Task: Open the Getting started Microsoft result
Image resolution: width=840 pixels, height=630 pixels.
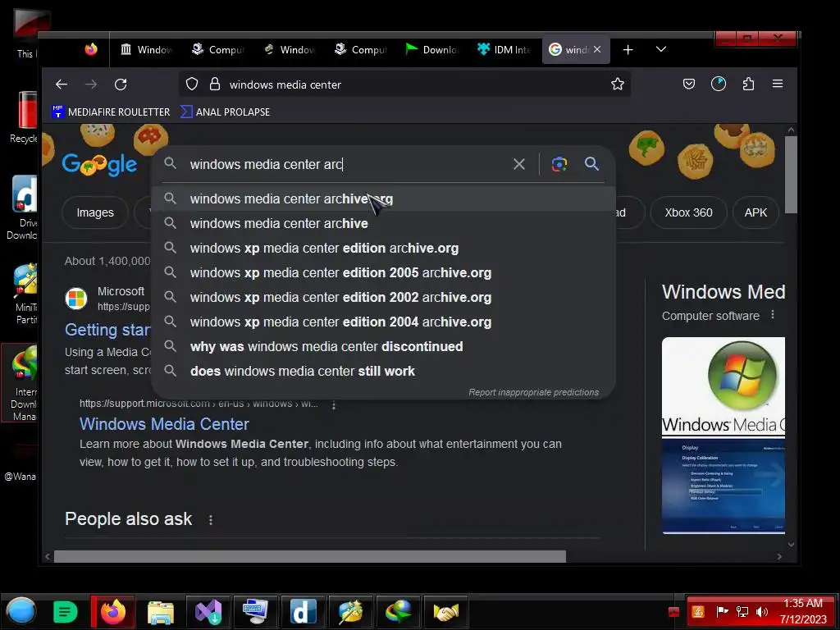Action: click(107, 330)
